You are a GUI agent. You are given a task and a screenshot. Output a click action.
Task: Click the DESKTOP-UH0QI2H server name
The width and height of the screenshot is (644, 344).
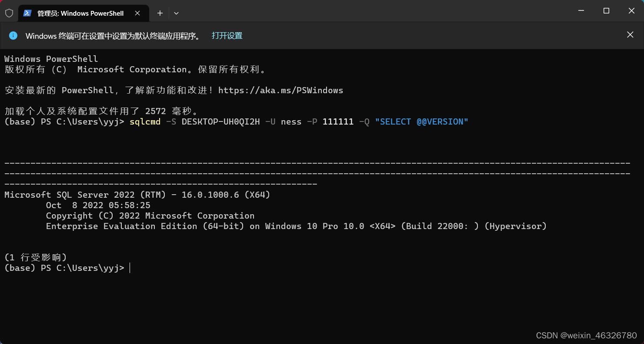(221, 121)
